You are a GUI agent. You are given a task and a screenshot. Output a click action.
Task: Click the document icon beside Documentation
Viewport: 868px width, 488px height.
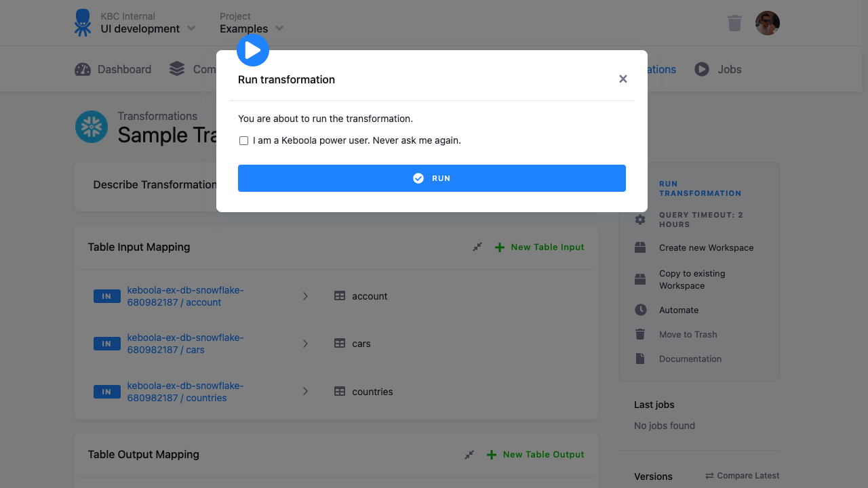coord(640,359)
